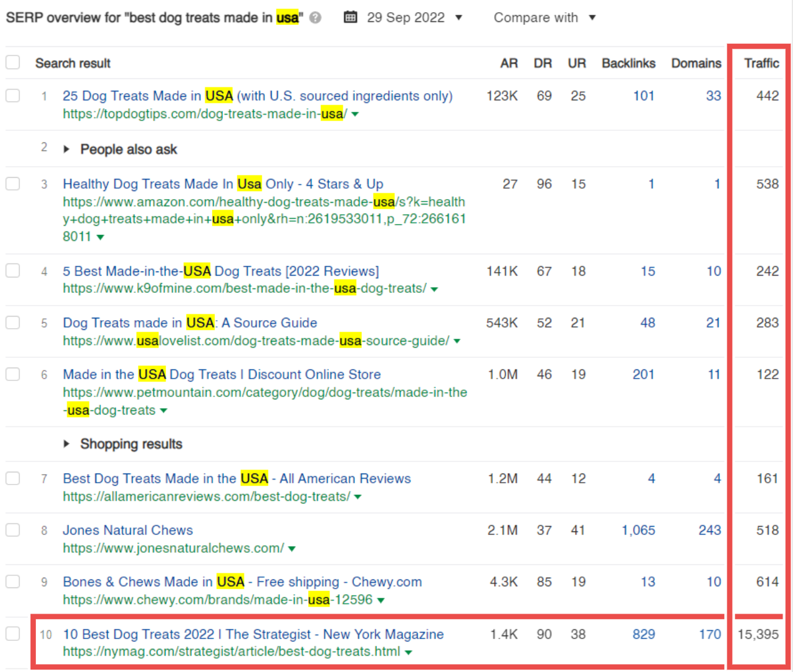Sort by the Traffic column header
This screenshot has height=672, width=793.
[761, 63]
